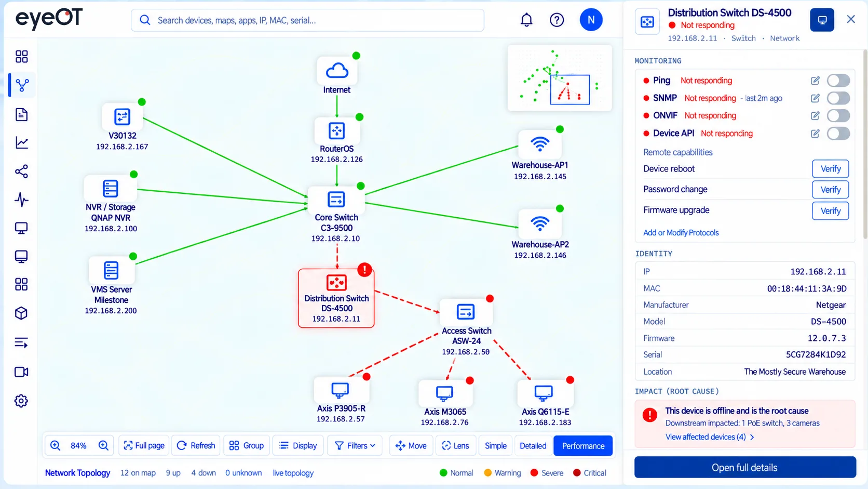The height and width of the screenshot is (489, 868).
Task: Open the activity pulse sidebar icon
Action: click(21, 200)
